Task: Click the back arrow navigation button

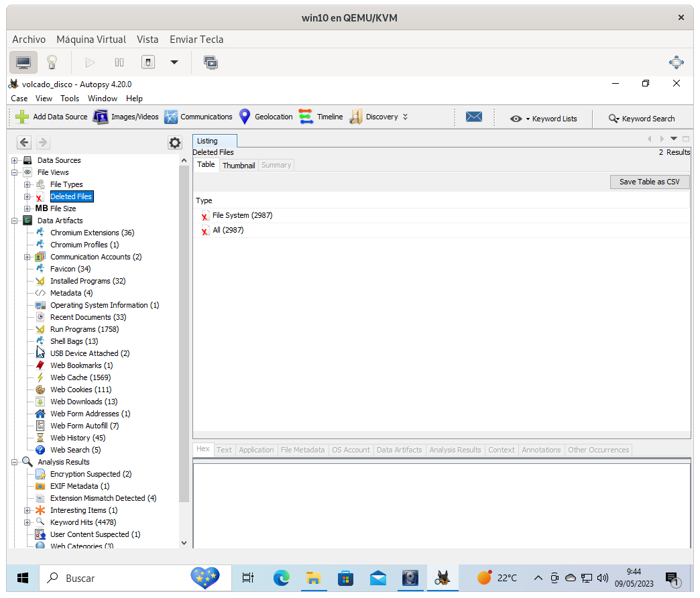Action: [x=24, y=142]
